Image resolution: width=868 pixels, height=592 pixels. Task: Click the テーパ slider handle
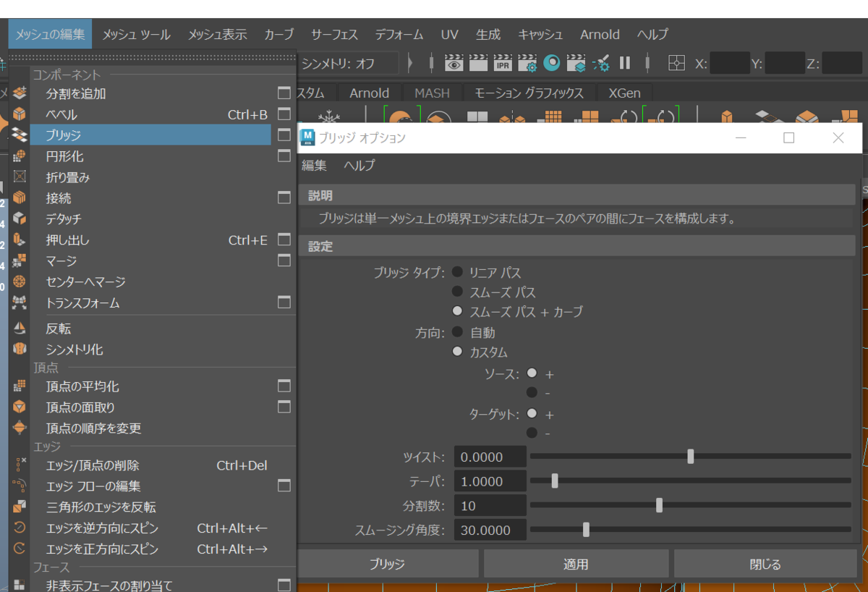click(x=555, y=481)
